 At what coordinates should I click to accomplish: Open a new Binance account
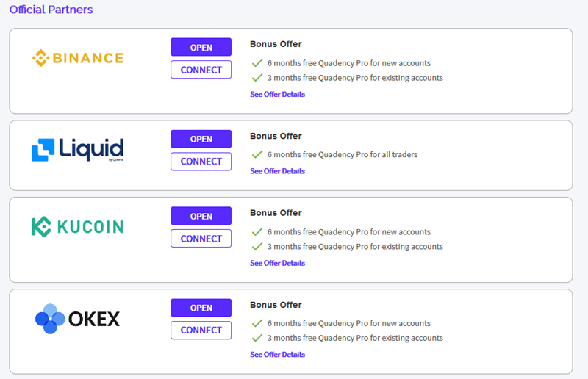[x=201, y=47]
